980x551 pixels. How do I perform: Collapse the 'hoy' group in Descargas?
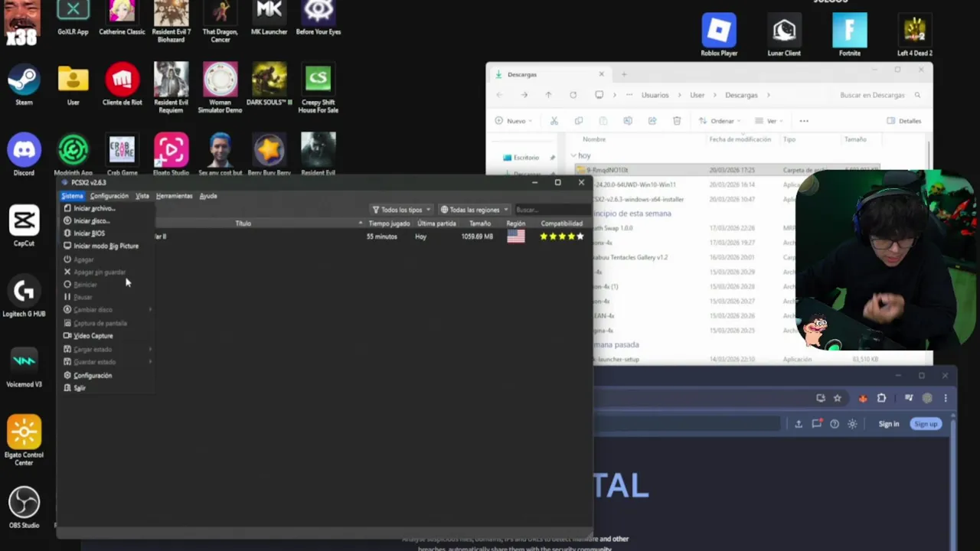[x=573, y=155]
